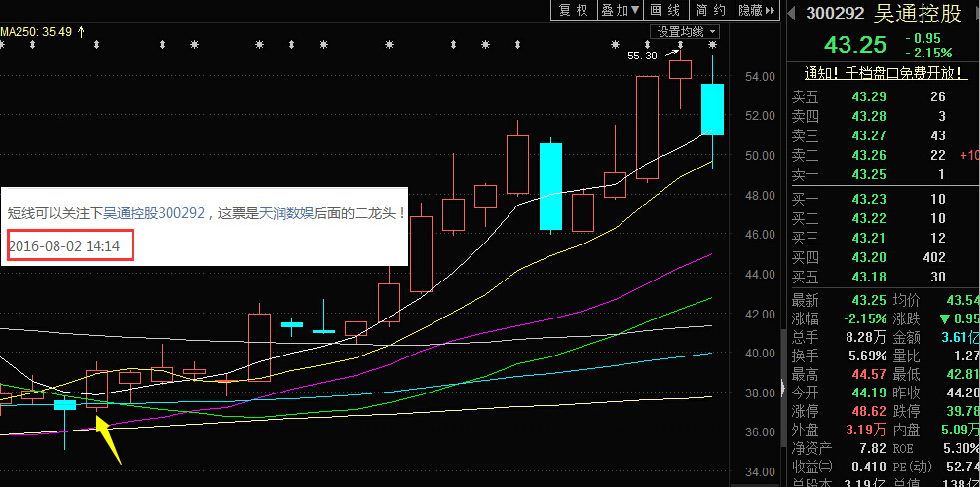Click the info marker above the 55.30 candle
Screen dimensions: 980x487
680,45
